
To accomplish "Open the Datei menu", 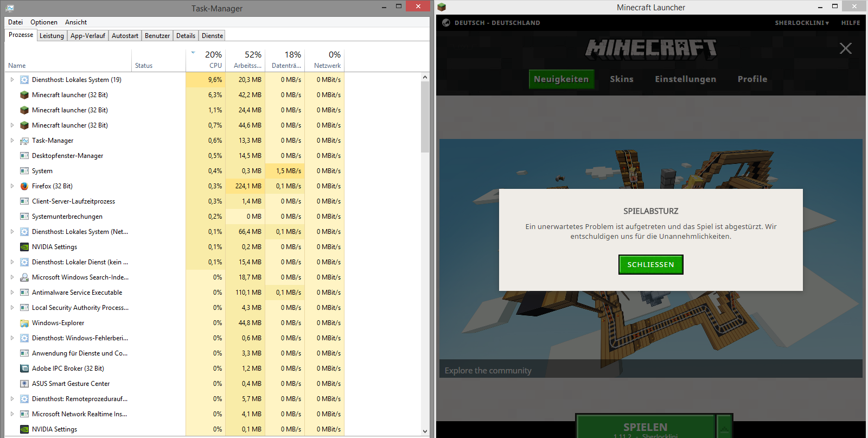I will point(16,22).
